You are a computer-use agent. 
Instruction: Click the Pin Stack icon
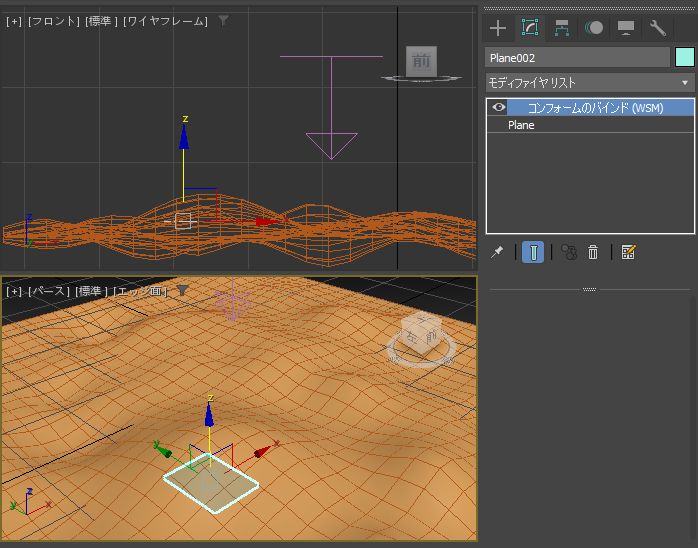pos(497,252)
